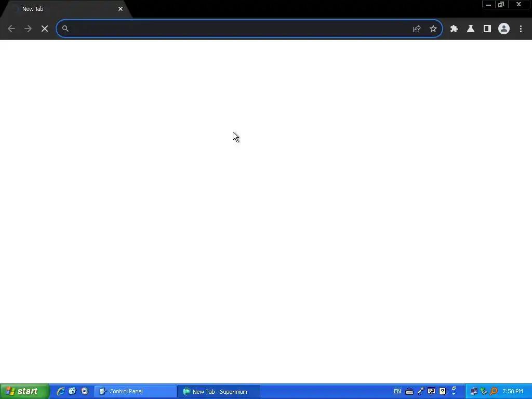The width and height of the screenshot is (532, 399).
Task: Launch Windows Media Player from Quick Launch
Action: pos(85,392)
